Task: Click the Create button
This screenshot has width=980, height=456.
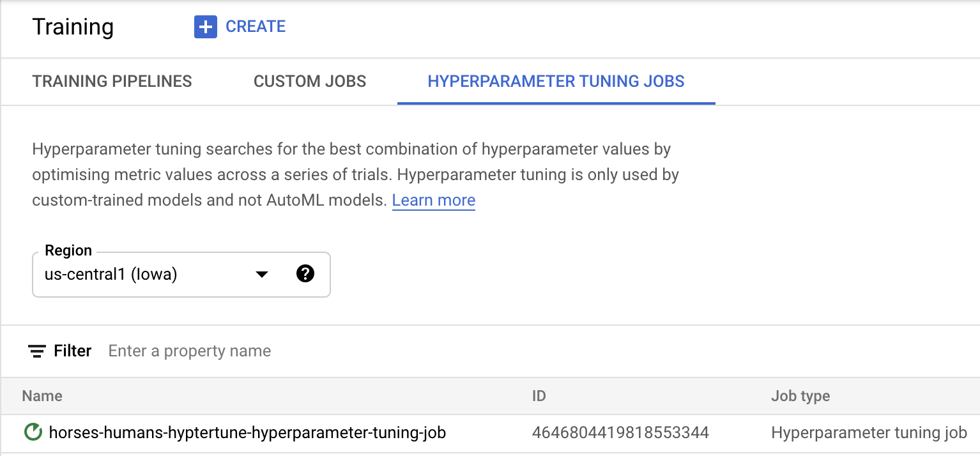Action: [240, 27]
